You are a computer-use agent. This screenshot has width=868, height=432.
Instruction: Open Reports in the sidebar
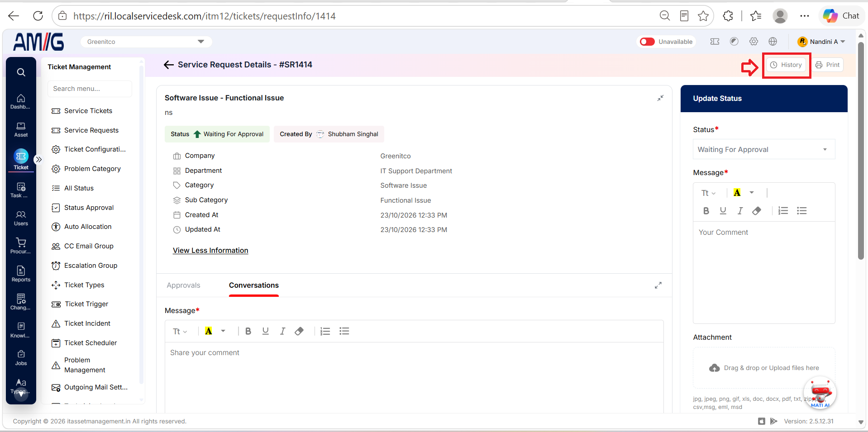click(x=21, y=275)
